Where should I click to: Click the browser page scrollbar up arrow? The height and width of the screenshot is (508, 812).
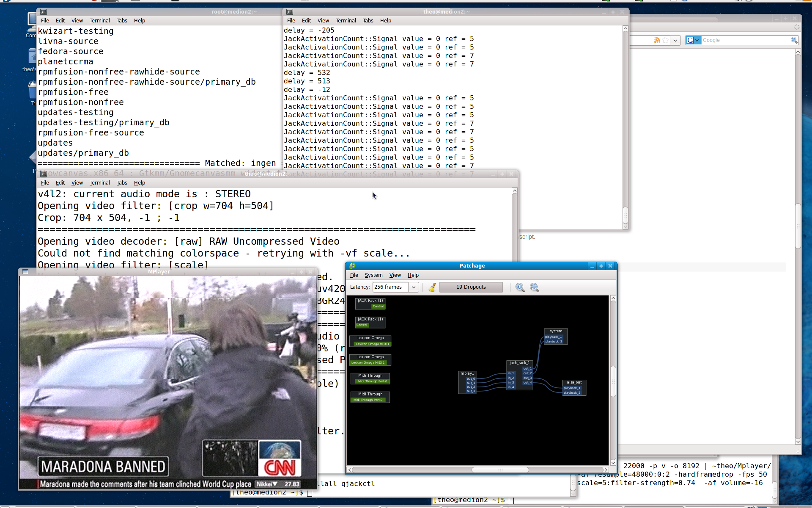point(798,52)
